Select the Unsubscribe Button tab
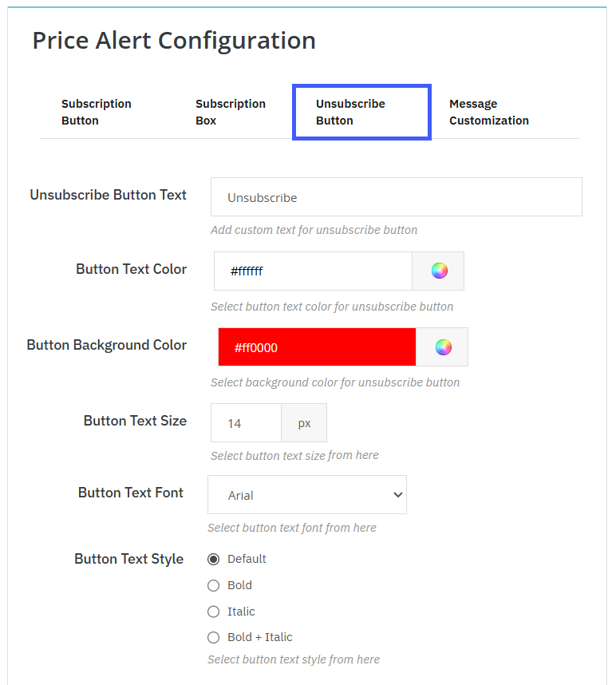The image size is (616, 685). click(361, 112)
